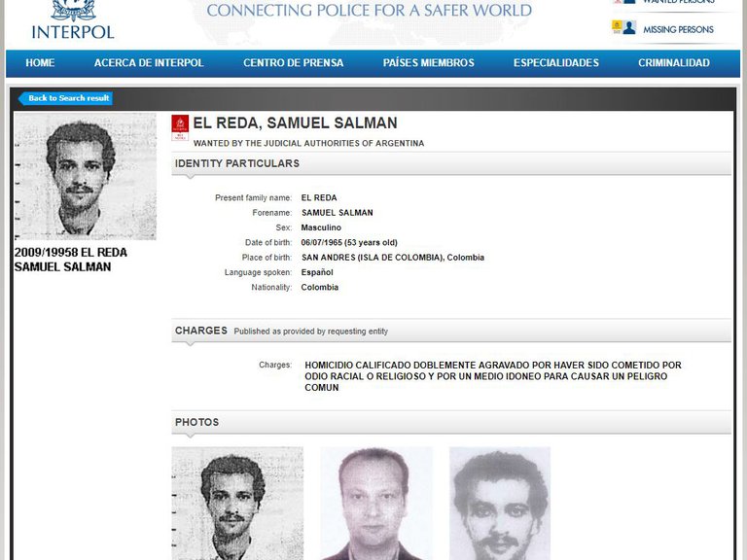The width and height of the screenshot is (747, 560).
Task: Click the caption '2009/19958 EL REDA SAMUEL SALMAN'
Action: pos(70,260)
